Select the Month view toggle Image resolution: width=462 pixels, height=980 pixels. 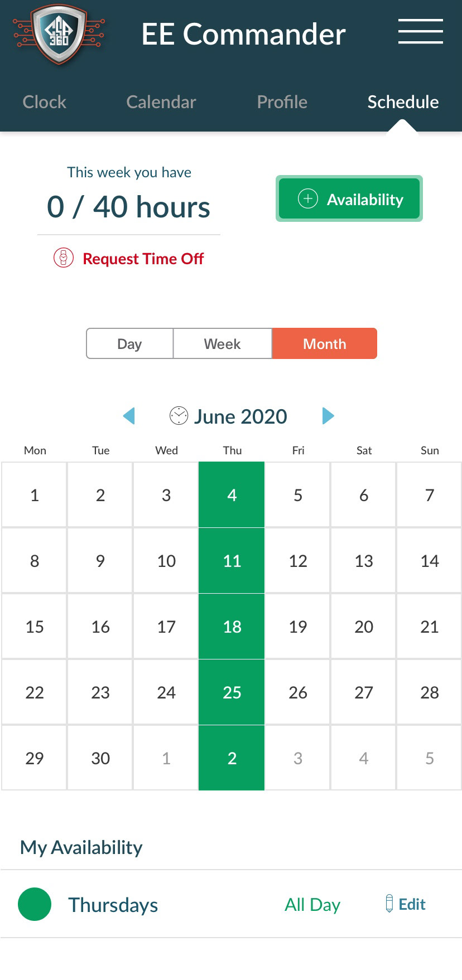click(x=324, y=343)
